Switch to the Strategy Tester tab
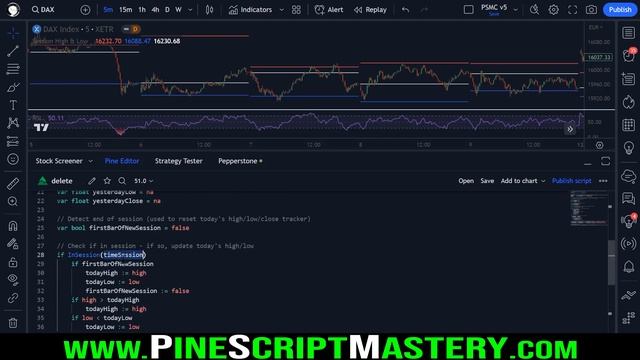Screen dimensions: 640x360 [178, 161]
